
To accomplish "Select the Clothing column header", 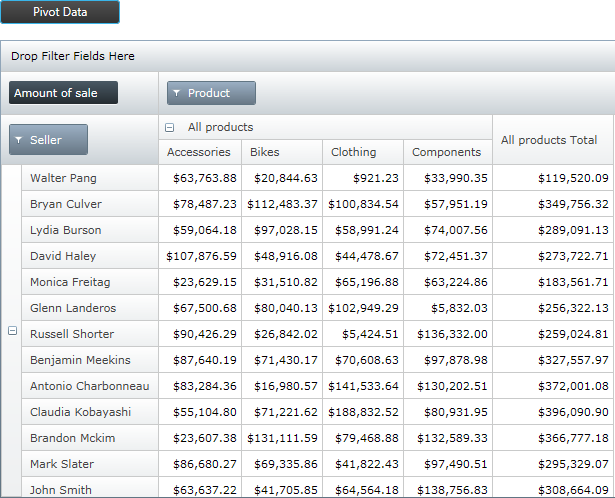I will point(363,152).
